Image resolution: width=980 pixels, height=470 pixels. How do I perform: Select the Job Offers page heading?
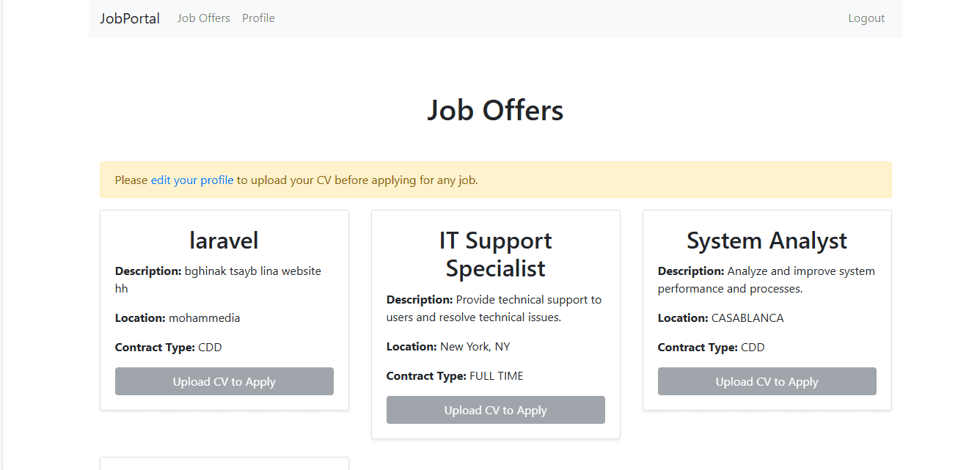[496, 110]
